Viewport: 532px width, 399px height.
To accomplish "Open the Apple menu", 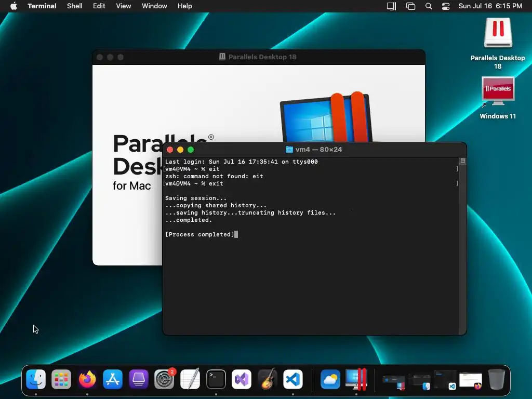I will (14, 6).
